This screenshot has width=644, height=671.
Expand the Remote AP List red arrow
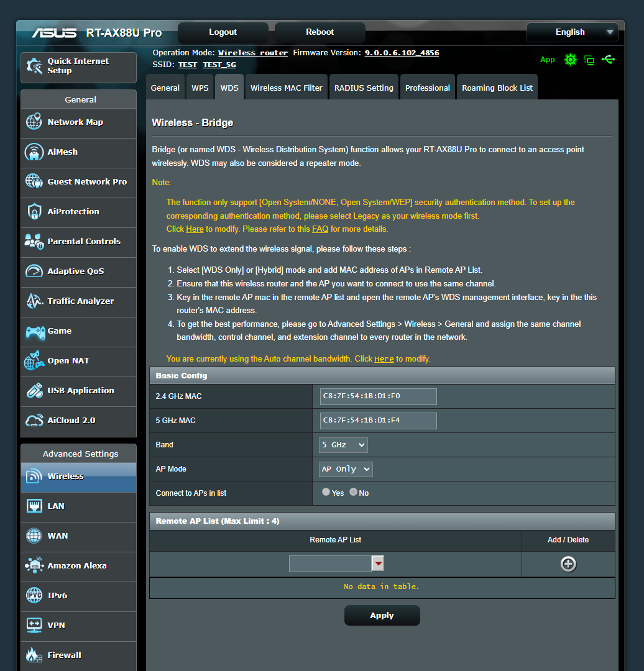[x=378, y=564]
